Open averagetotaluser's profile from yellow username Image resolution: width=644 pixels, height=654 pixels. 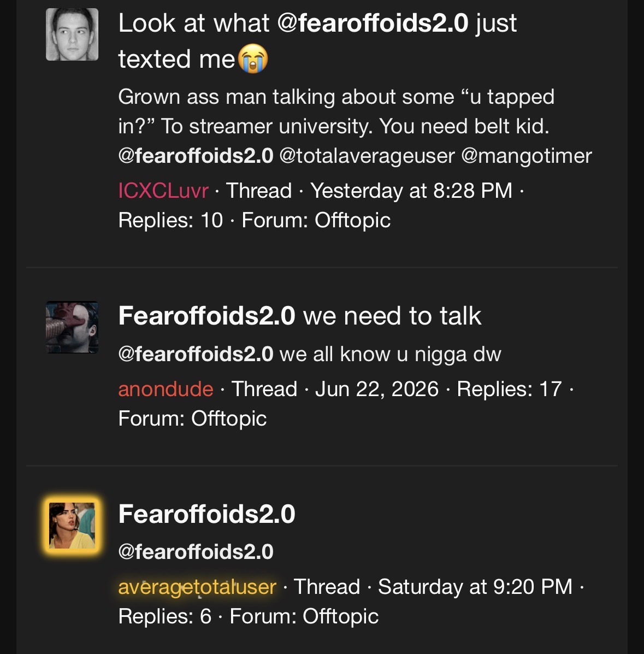[x=197, y=587]
